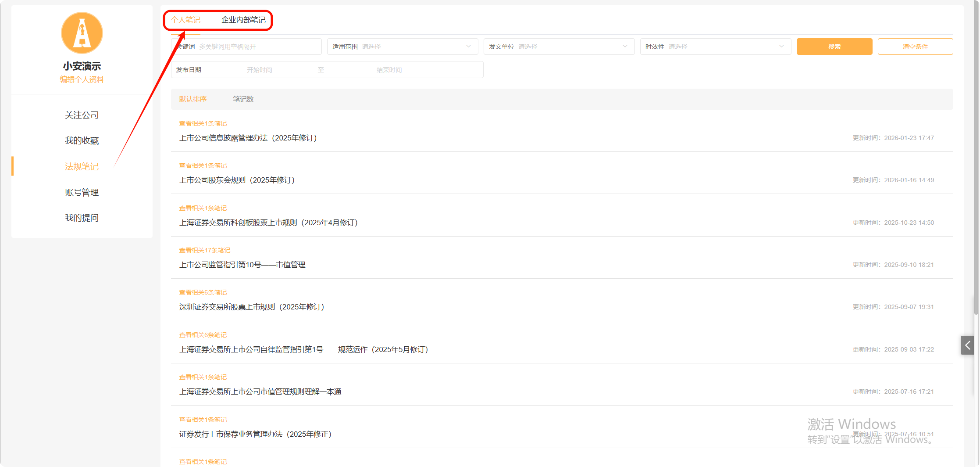Open 上市公司信息披露管理办法（2025年修订）
This screenshot has width=980, height=467.
tap(248, 138)
